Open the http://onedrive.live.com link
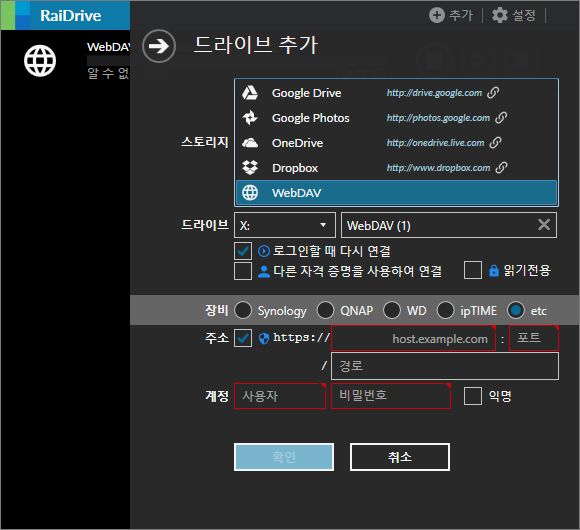Image resolution: width=580 pixels, height=530 pixels. 435,142
